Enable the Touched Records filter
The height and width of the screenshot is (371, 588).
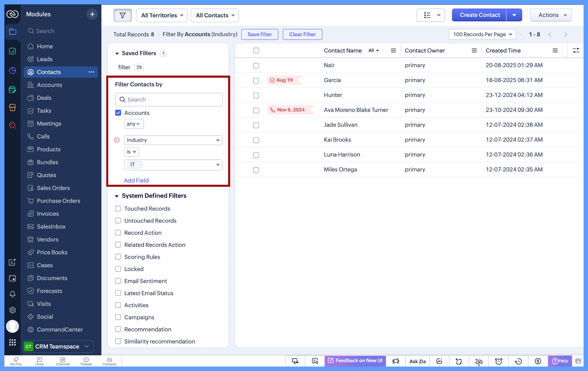pos(118,209)
